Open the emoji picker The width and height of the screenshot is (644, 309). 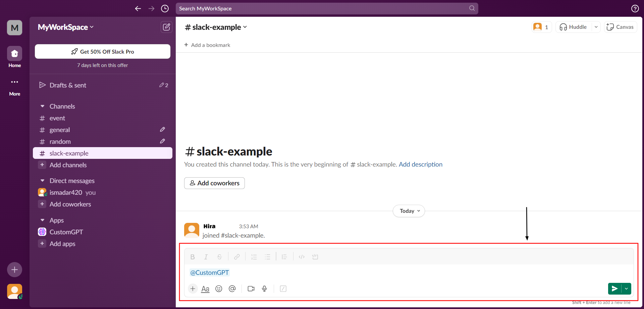219,289
